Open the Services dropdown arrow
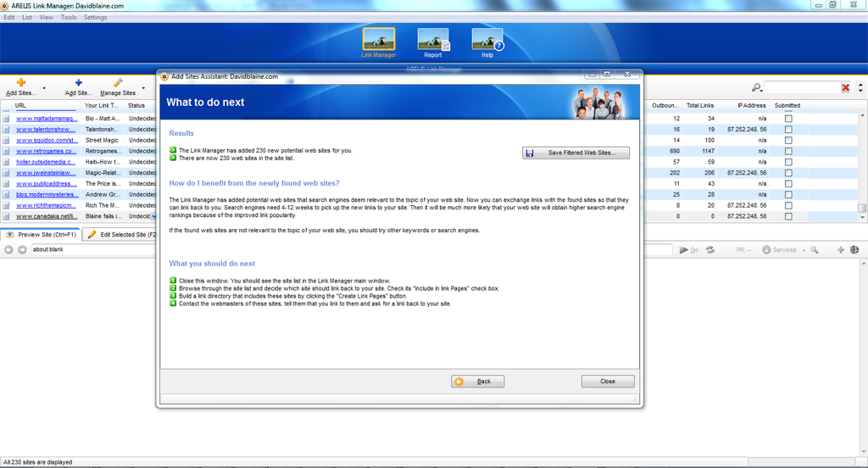Screen dimensions: 868x468 [x=804, y=250]
